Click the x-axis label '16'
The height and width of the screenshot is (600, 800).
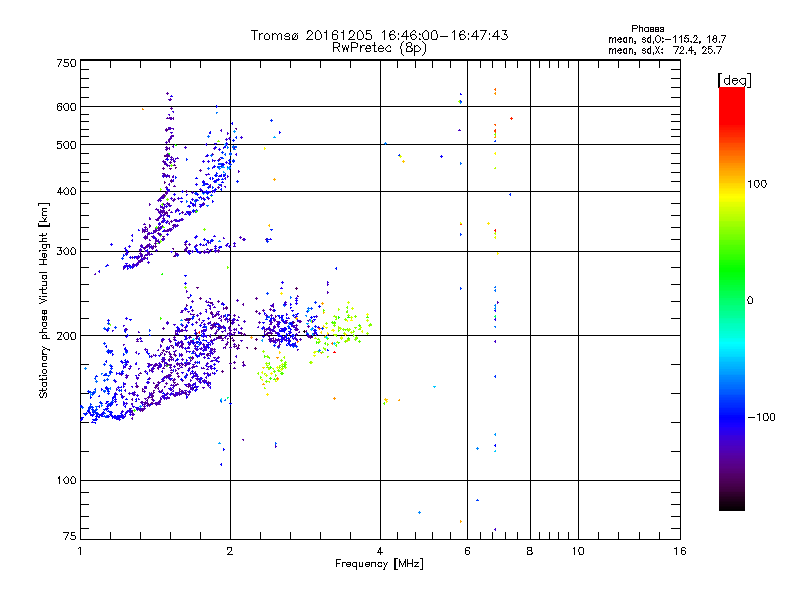(x=680, y=551)
